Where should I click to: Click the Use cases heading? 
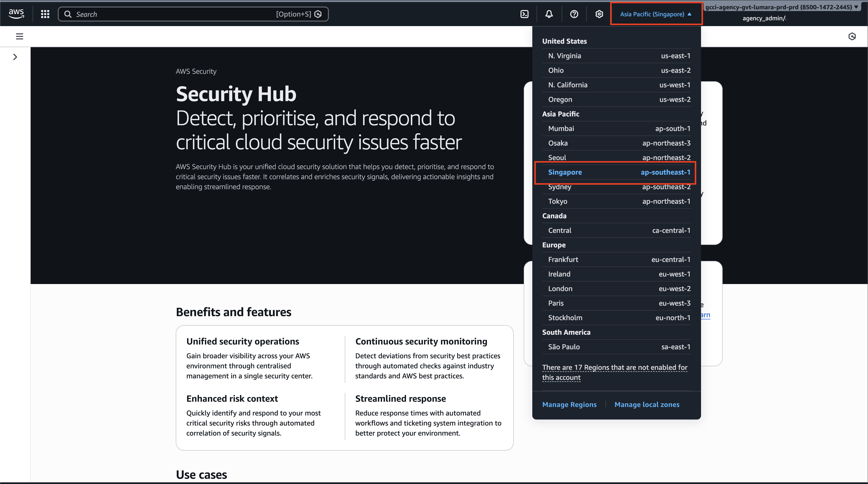pos(202,474)
